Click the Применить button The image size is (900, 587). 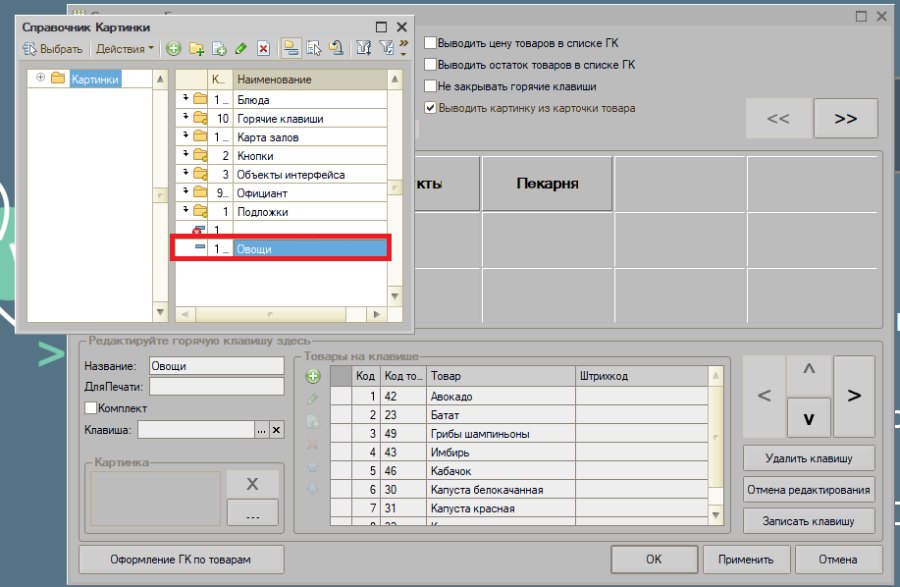746,559
